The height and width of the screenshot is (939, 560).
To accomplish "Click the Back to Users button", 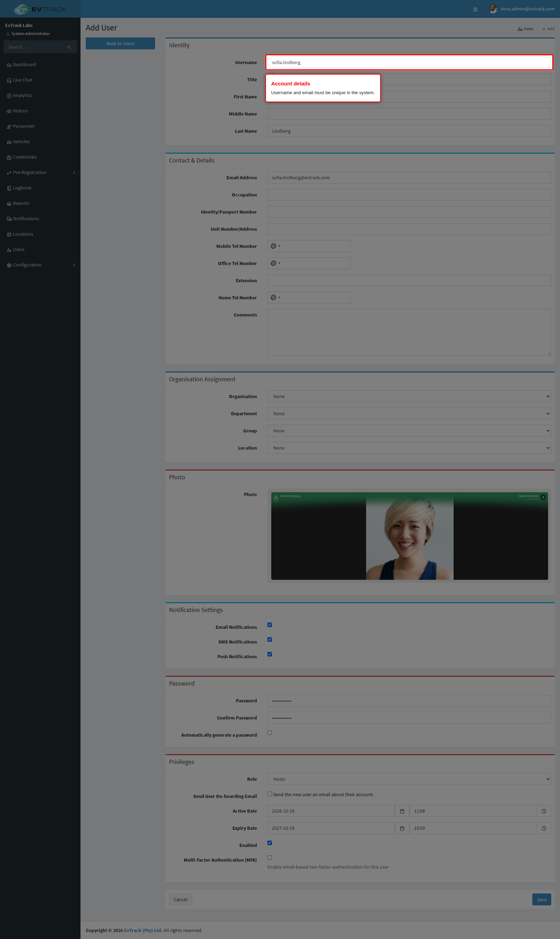I will (x=120, y=43).
